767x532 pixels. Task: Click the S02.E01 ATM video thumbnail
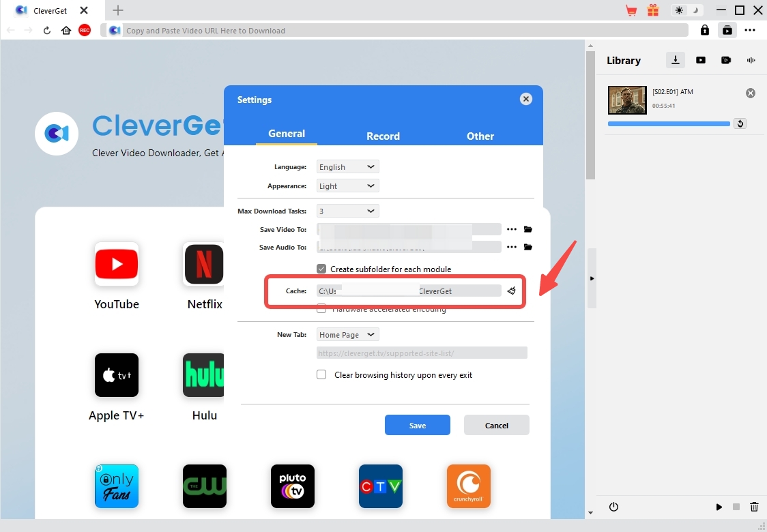point(627,100)
